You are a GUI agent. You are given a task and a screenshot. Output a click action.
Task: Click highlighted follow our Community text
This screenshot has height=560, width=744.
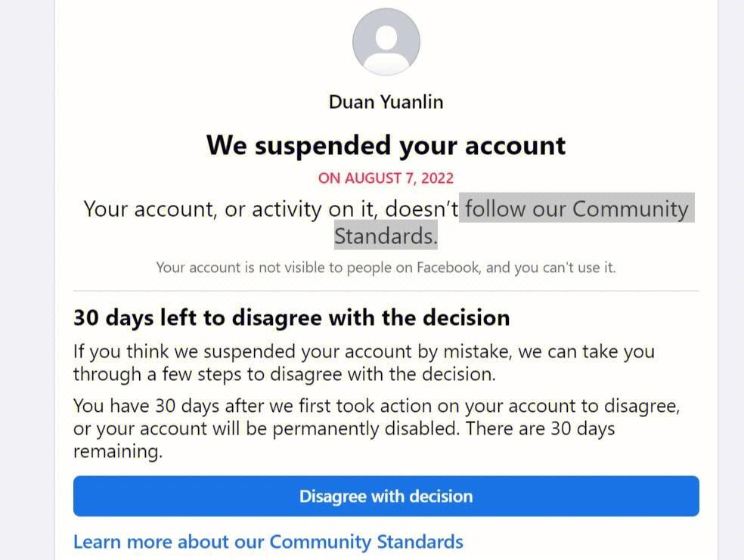tap(577, 209)
